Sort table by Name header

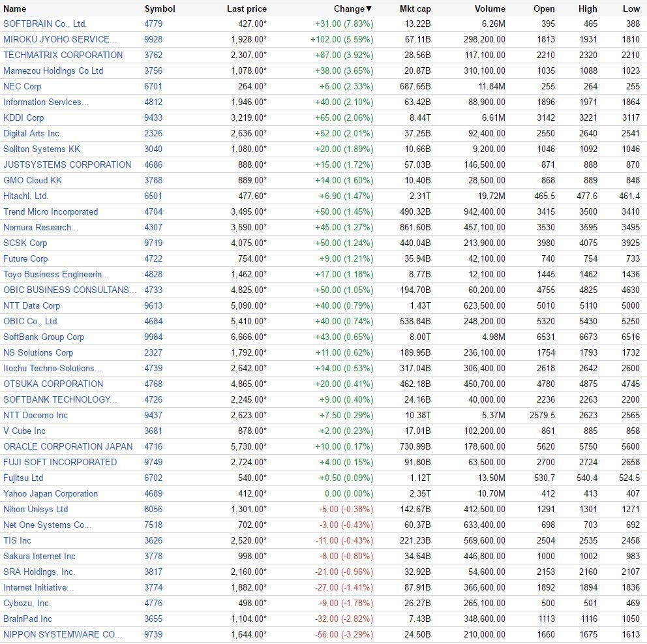tap(14, 8)
